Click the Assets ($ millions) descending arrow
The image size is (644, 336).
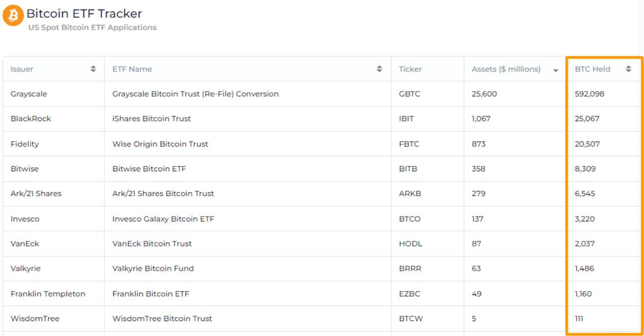pos(556,70)
